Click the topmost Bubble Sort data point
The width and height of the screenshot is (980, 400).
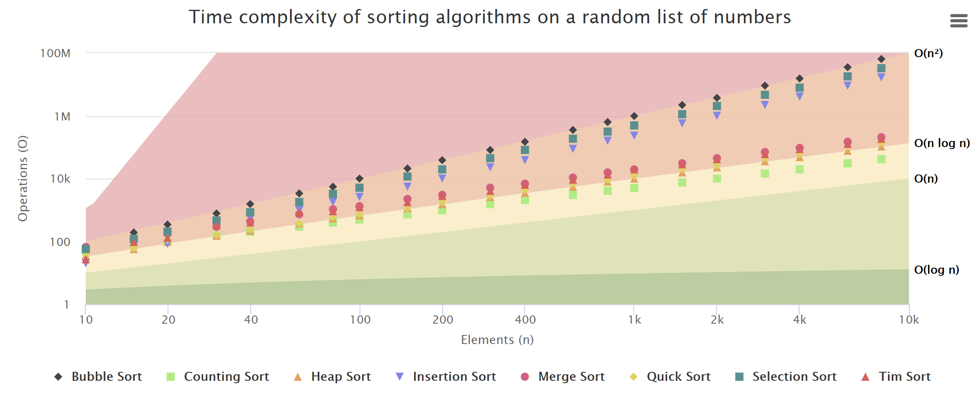click(x=881, y=58)
